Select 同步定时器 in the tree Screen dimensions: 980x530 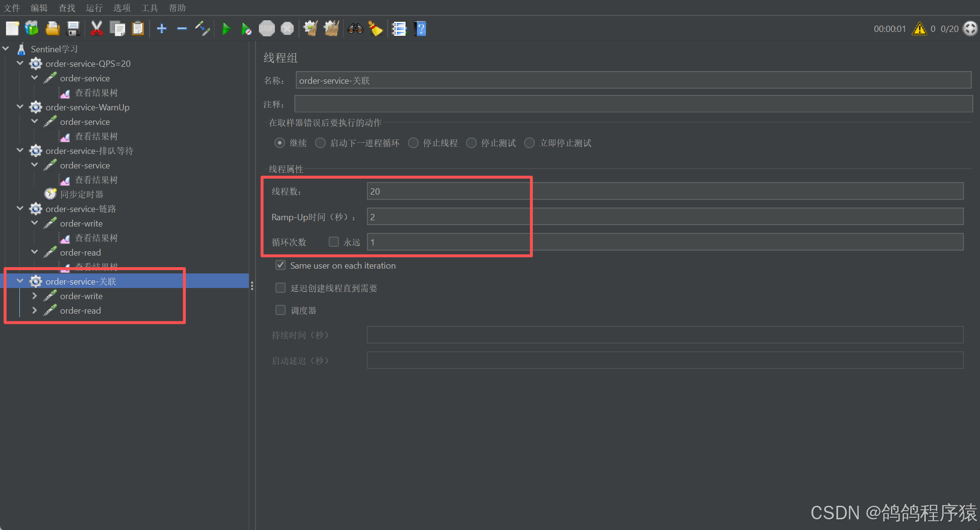[x=81, y=194]
